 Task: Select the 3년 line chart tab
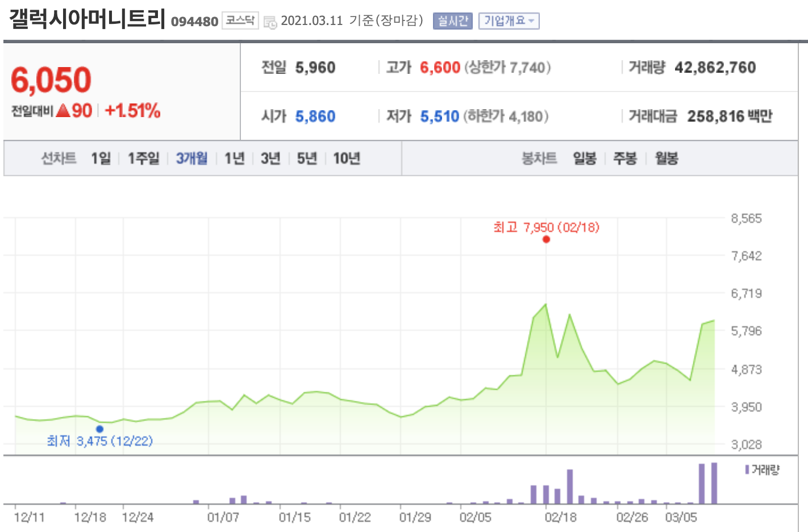coord(270,158)
